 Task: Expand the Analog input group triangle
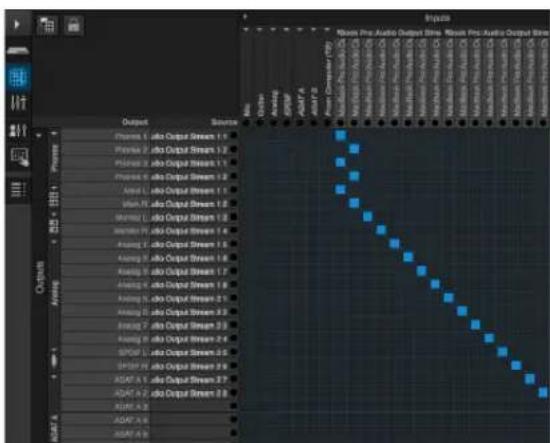[x=273, y=30]
